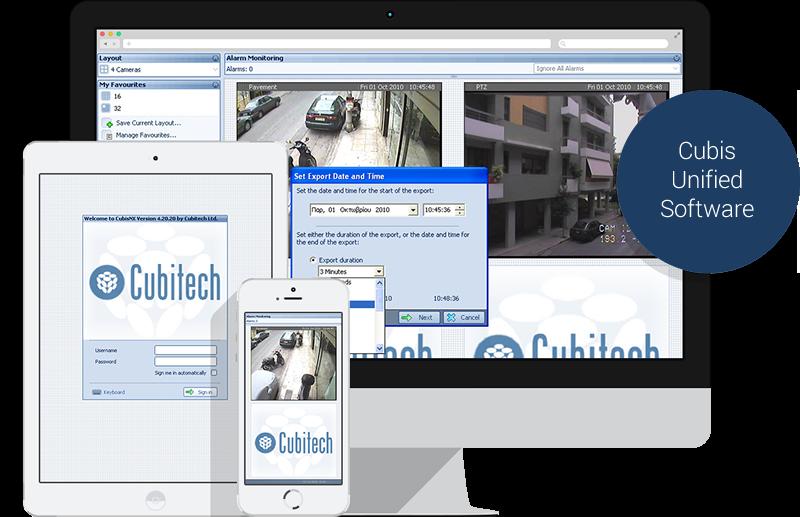
Task: Click the down arrow of the time spinner
Action: 460,213
